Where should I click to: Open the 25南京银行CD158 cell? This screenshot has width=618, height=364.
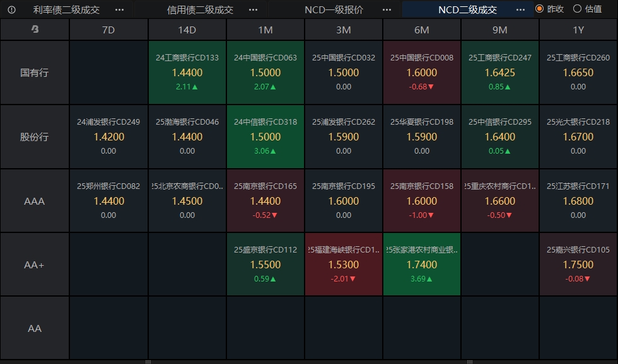point(422,201)
